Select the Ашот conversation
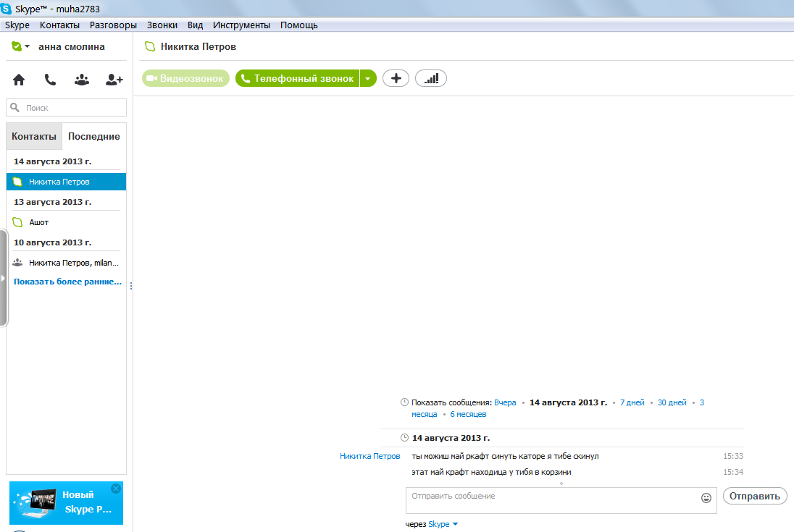The width and height of the screenshot is (794, 532). pyautogui.click(x=67, y=222)
